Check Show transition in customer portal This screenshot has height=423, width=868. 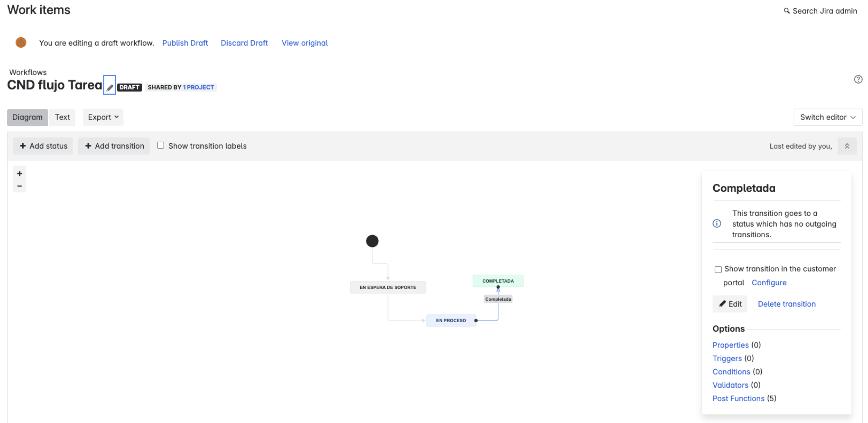pyautogui.click(x=718, y=269)
